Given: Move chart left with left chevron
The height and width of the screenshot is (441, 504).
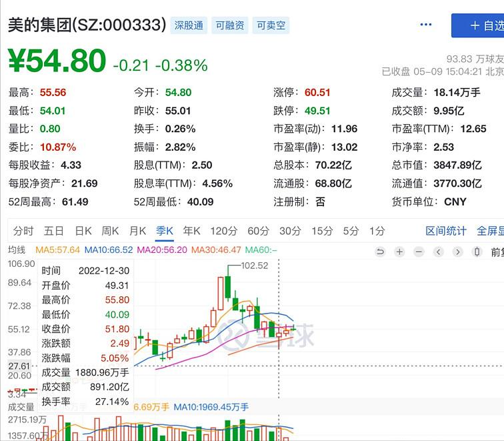Looking at the screenshot, I should (x=438, y=252).
